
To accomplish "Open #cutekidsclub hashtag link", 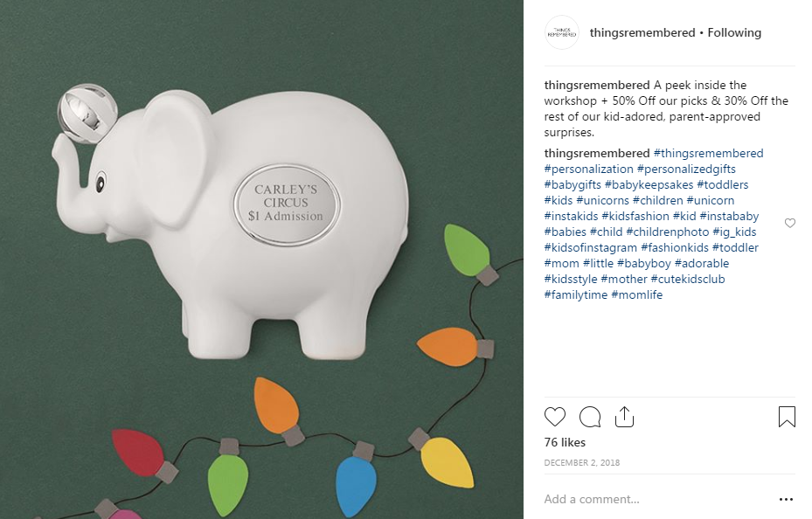I will click(x=688, y=280).
